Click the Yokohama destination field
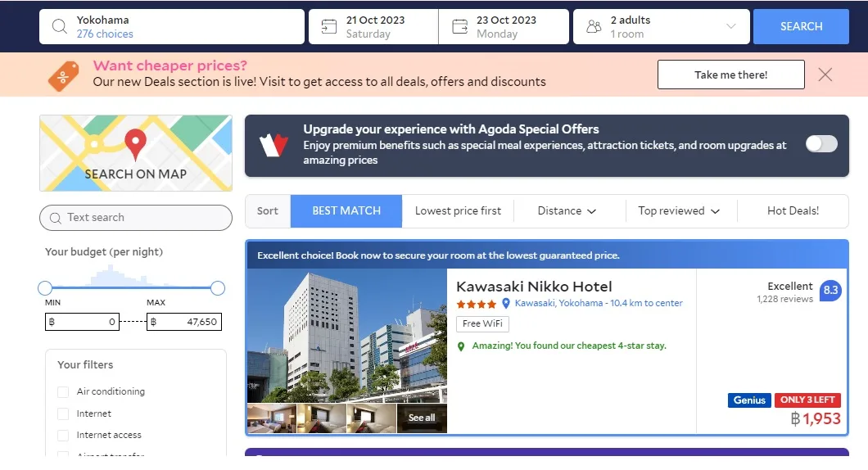 [172, 26]
